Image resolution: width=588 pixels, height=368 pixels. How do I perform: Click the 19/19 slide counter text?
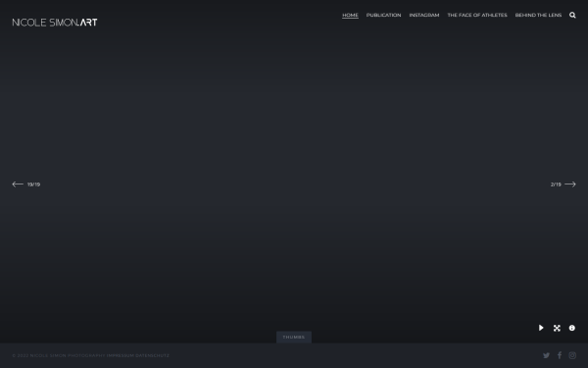coord(33,184)
